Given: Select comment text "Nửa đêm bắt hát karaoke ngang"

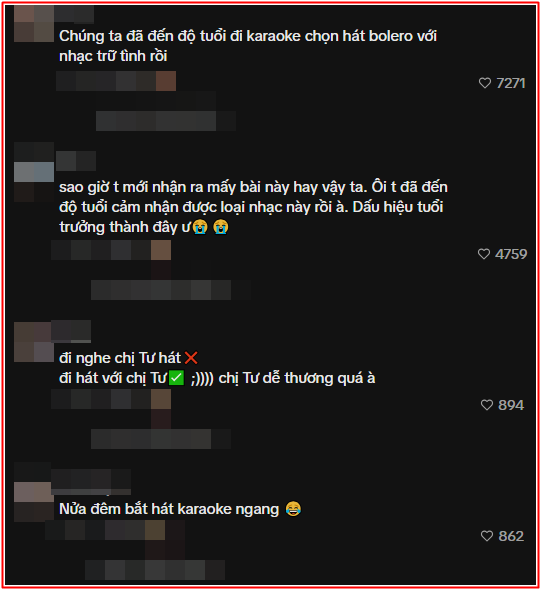Looking at the screenshot, I should click(x=169, y=509).
